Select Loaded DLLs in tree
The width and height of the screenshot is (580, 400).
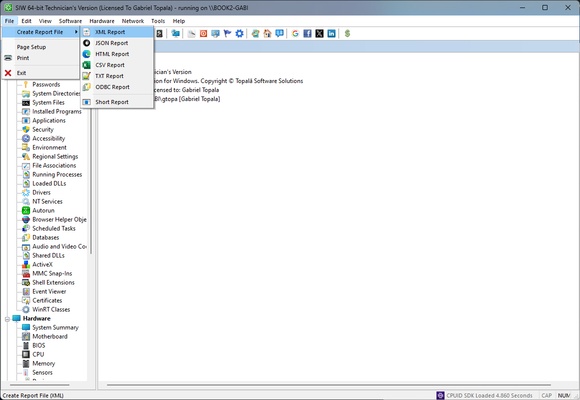point(49,184)
